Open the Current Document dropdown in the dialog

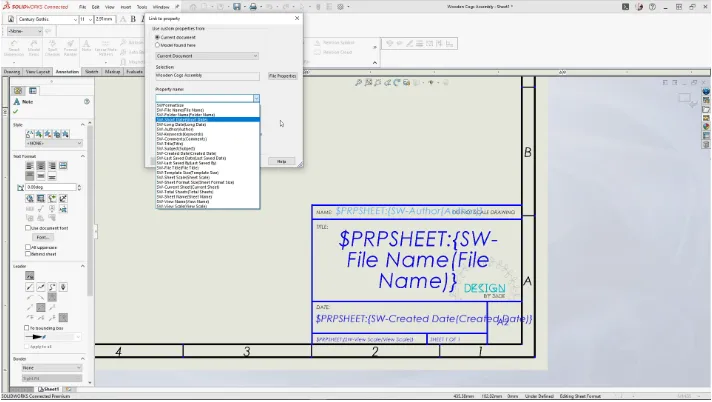point(207,56)
